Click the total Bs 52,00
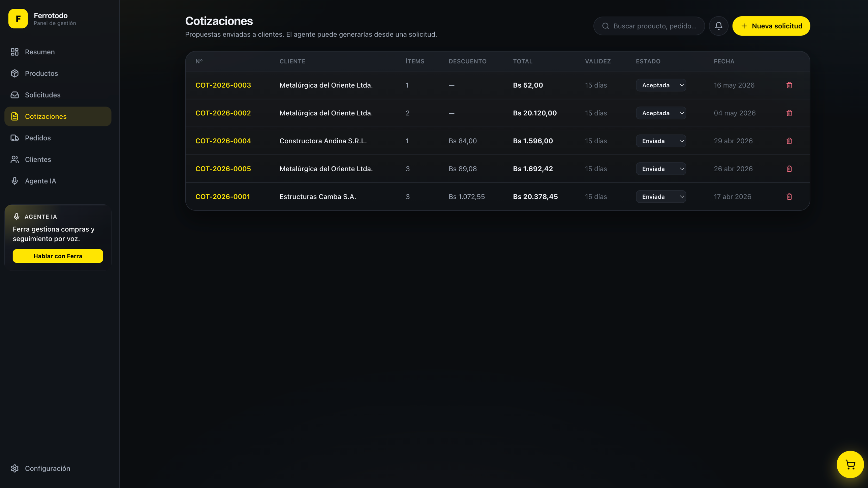This screenshot has height=488, width=868. 528,85
